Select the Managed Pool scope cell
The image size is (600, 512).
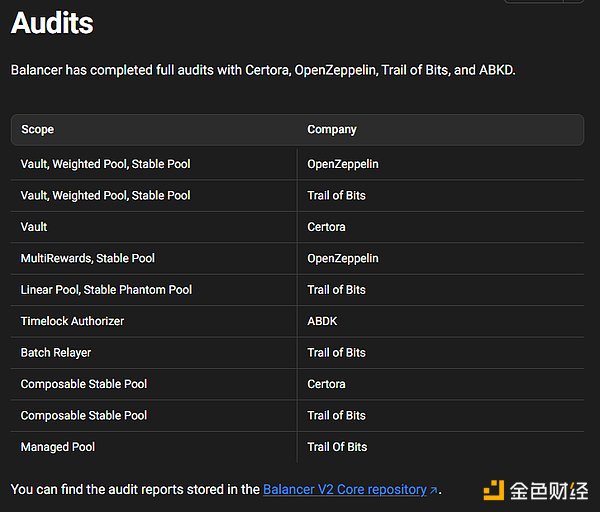pos(58,447)
